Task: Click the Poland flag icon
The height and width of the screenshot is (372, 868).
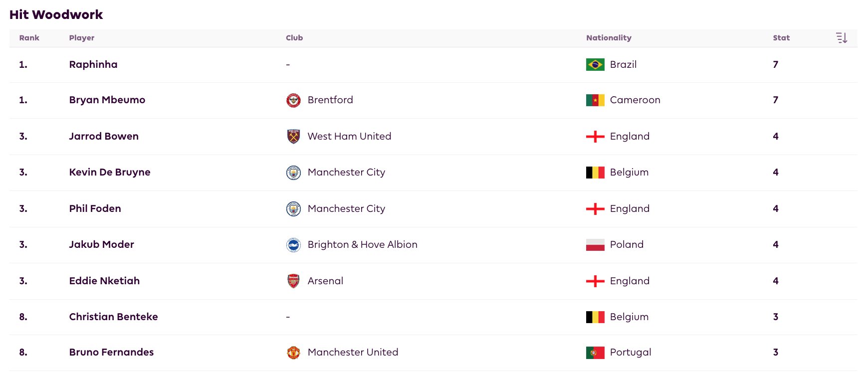Action: point(595,245)
